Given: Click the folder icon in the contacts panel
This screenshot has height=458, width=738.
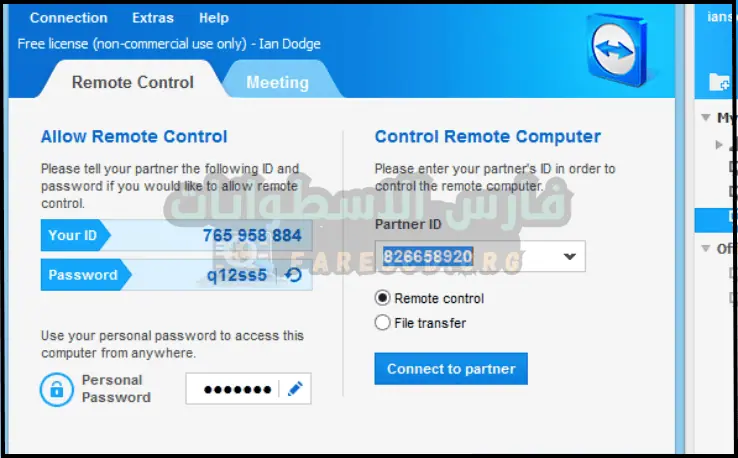Looking at the screenshot, I should tap(720, 82).
